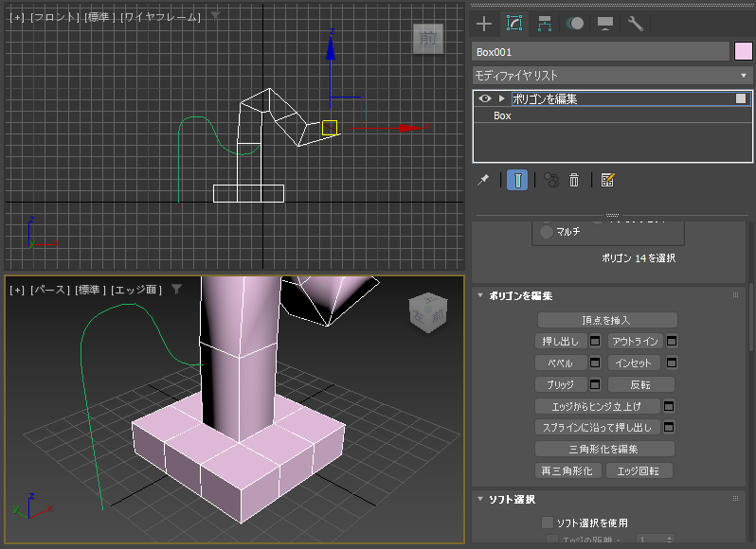The height and width of the screenshot is (549, 756).
Task: Click the エッジからヒンジ立上げ button
Action: pyautogui.click(x=598, y=406)
